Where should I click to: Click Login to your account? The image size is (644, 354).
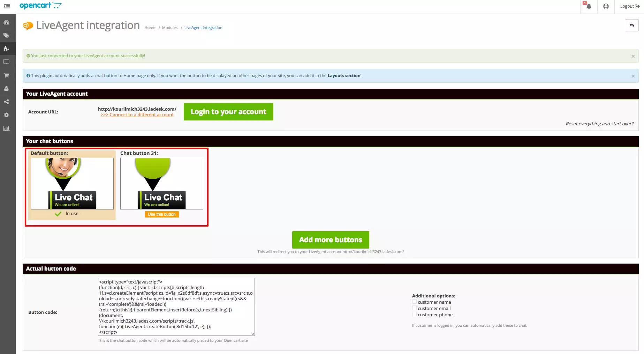(x=228, y=112)
